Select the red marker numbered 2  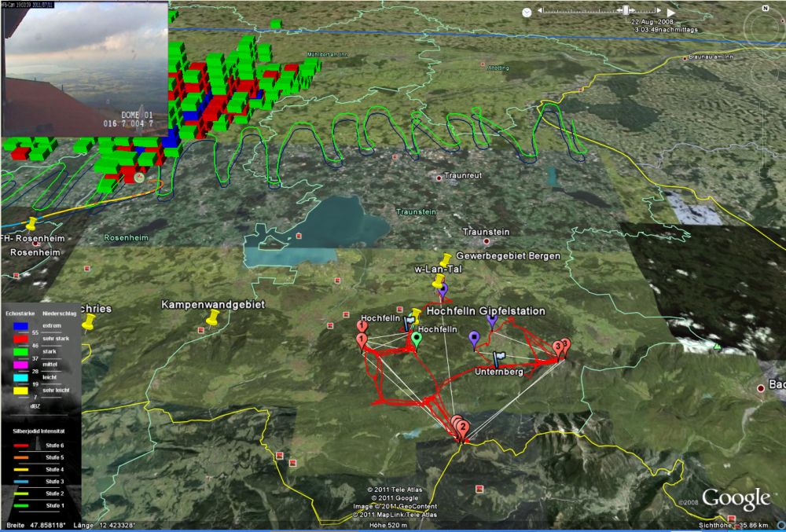[x=463, y=428]
